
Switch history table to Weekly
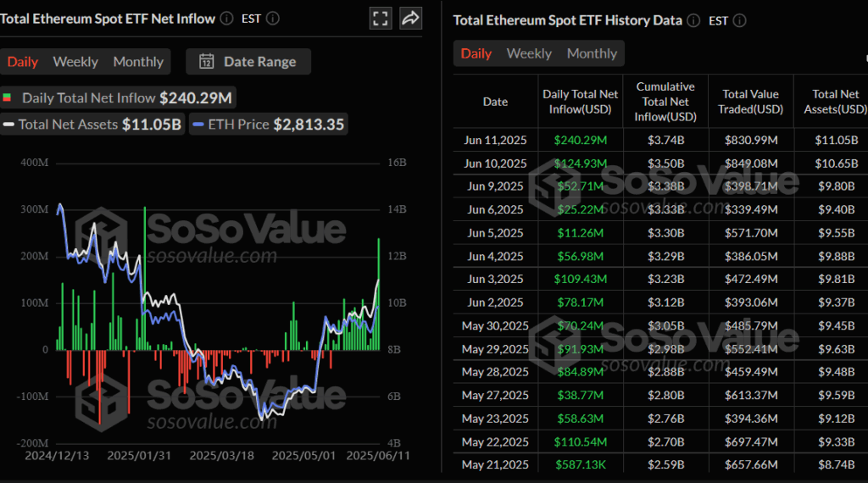pos(529,53)
